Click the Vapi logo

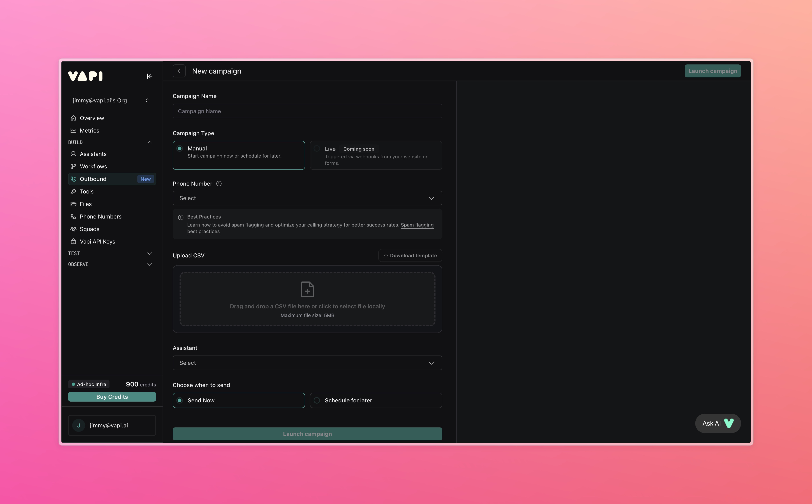click(85, 76)
